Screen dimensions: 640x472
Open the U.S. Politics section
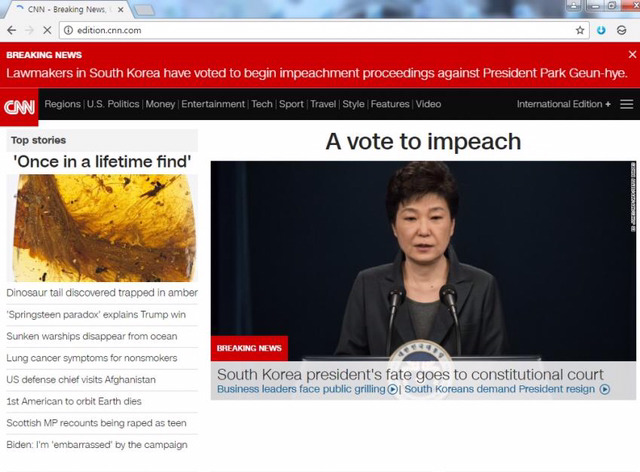click(x=113, y=104)
